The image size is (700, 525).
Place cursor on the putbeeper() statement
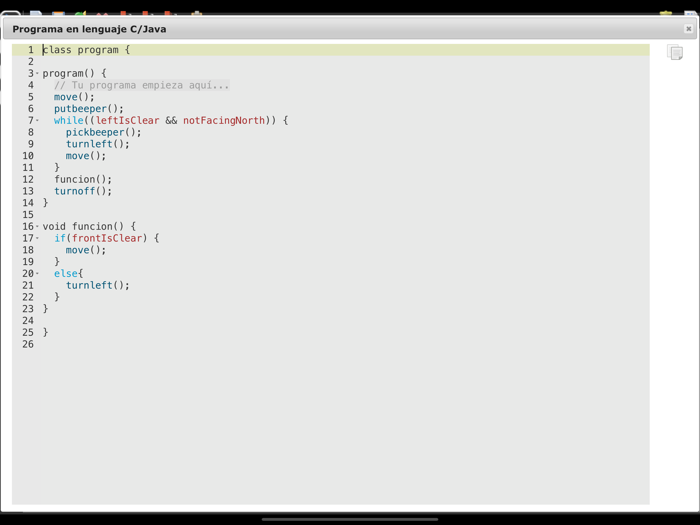(88, 109)
